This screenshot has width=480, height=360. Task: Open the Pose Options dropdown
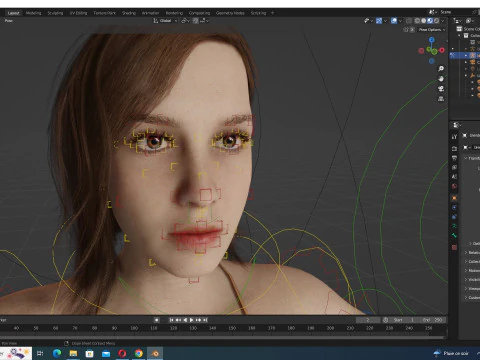(432, 30)
